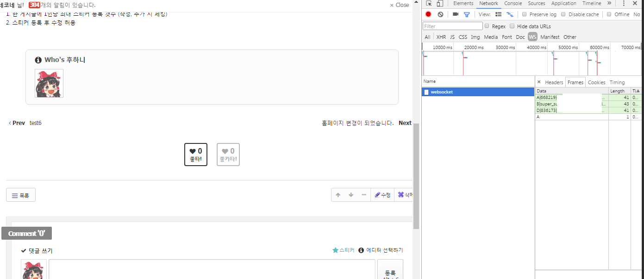Focus the comment text area
This screenshot has height=279, width=644.
coord(212,269)
